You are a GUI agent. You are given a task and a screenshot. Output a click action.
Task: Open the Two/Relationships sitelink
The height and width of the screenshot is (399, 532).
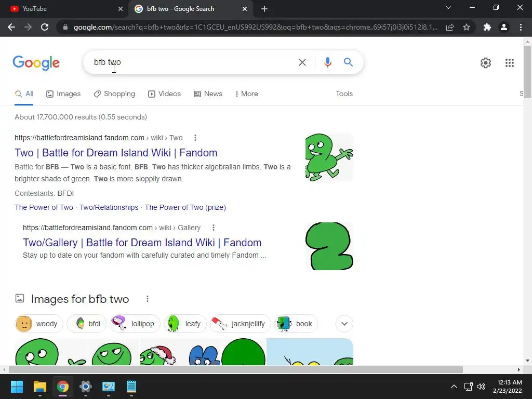(109, 207)
